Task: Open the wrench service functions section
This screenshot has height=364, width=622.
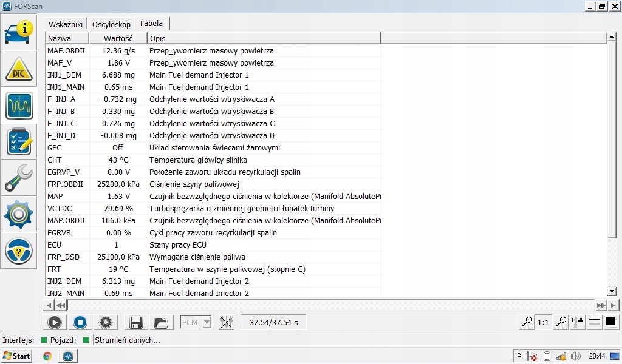Action: pos(19,178)
